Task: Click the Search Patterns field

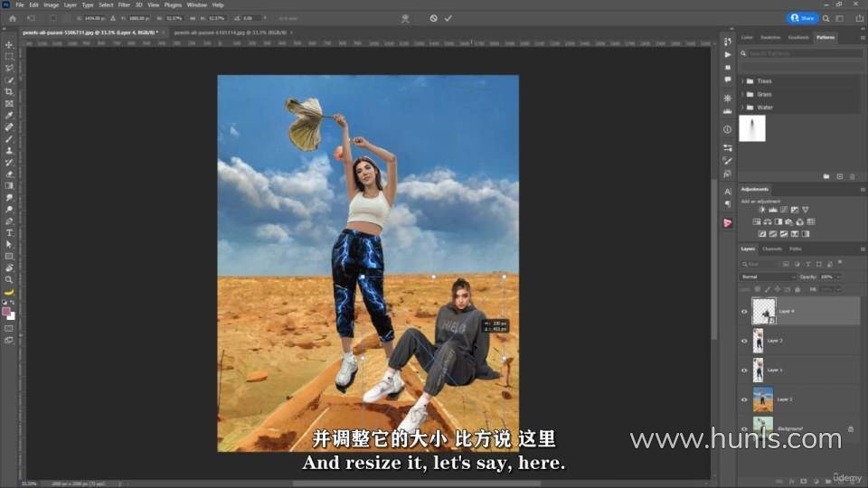Action: tap(805, 53)
